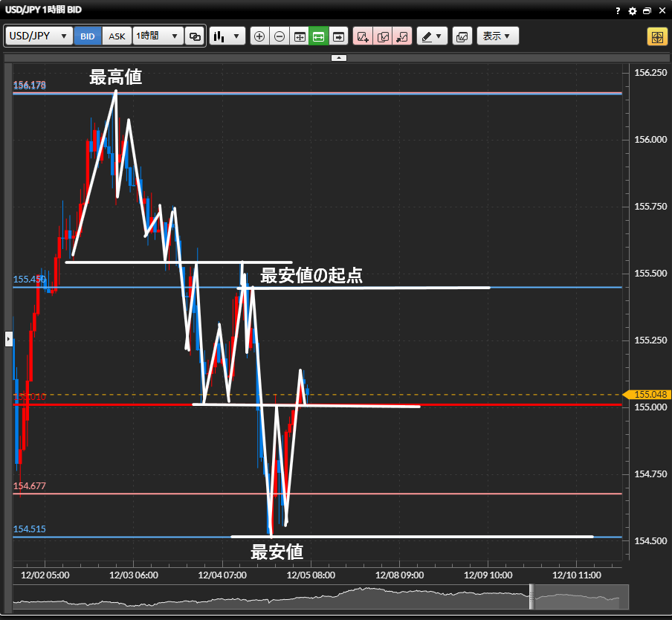Screen dimensions: 672x620
Task: Click the zoom out magnifier button
Action: [280, 36]
